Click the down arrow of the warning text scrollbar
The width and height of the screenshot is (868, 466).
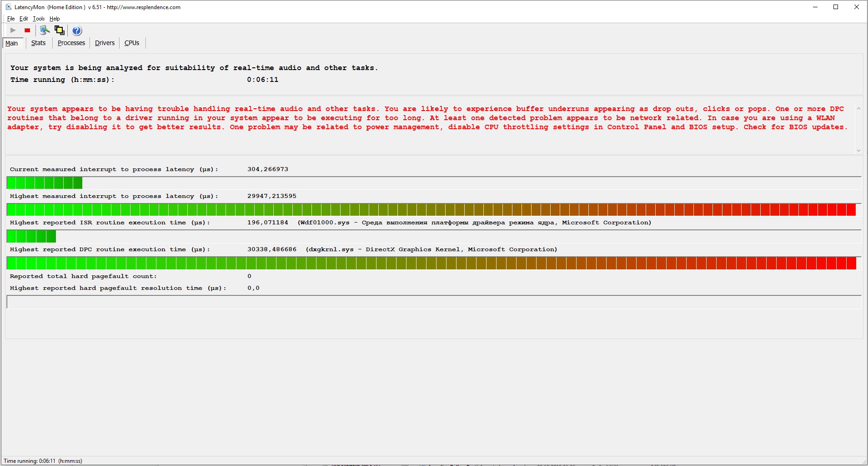(x=858, y=150)
